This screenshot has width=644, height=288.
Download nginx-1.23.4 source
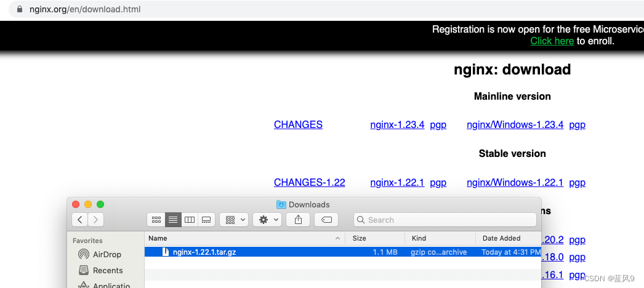397,125
